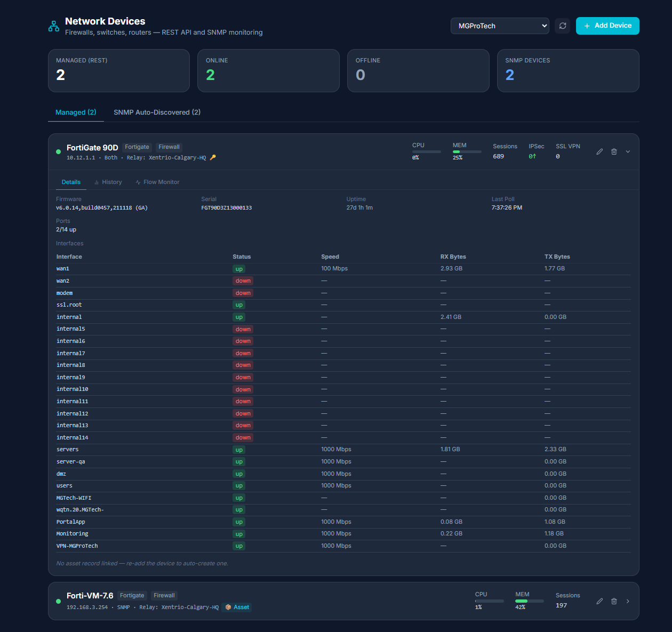
Task: Click the Online count card
Action: coord(268,70)
